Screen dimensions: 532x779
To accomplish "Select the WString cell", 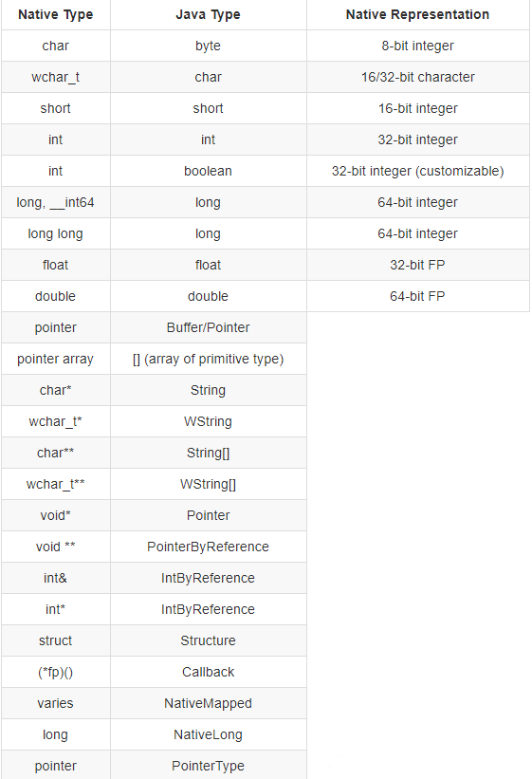I will click(x=208, y=421).
